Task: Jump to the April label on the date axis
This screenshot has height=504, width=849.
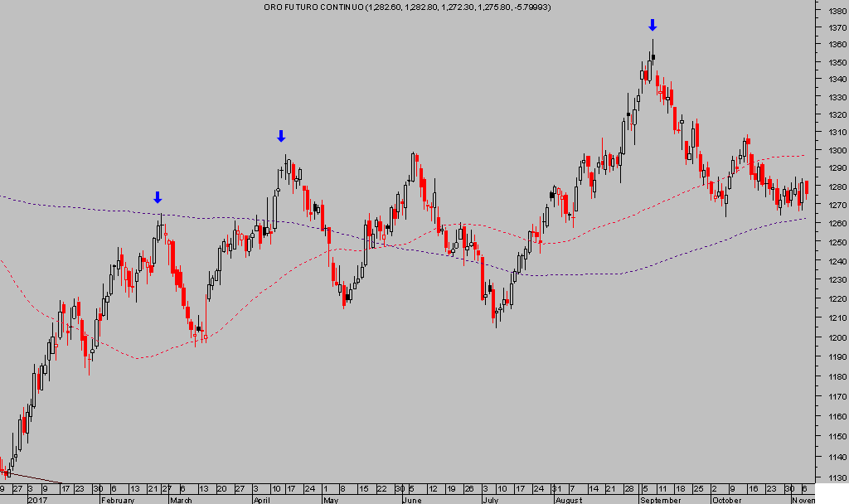Action: [x=262, y=500]
